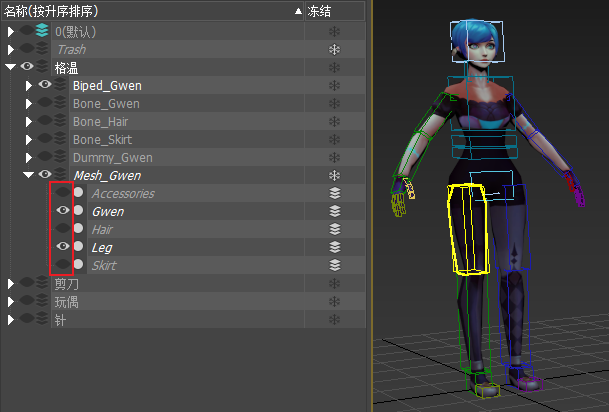Hide the Gwen mesh object

[63, 211]
